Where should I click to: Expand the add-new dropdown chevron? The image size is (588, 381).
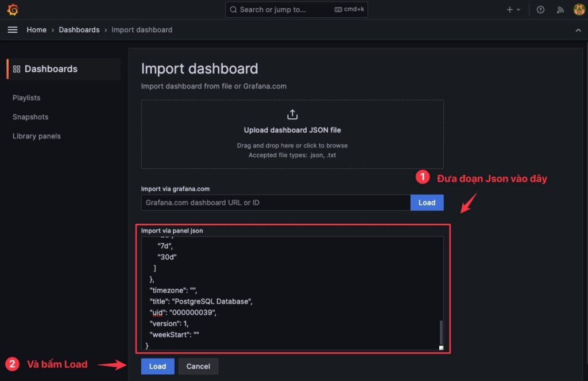(x=519, y=10)
